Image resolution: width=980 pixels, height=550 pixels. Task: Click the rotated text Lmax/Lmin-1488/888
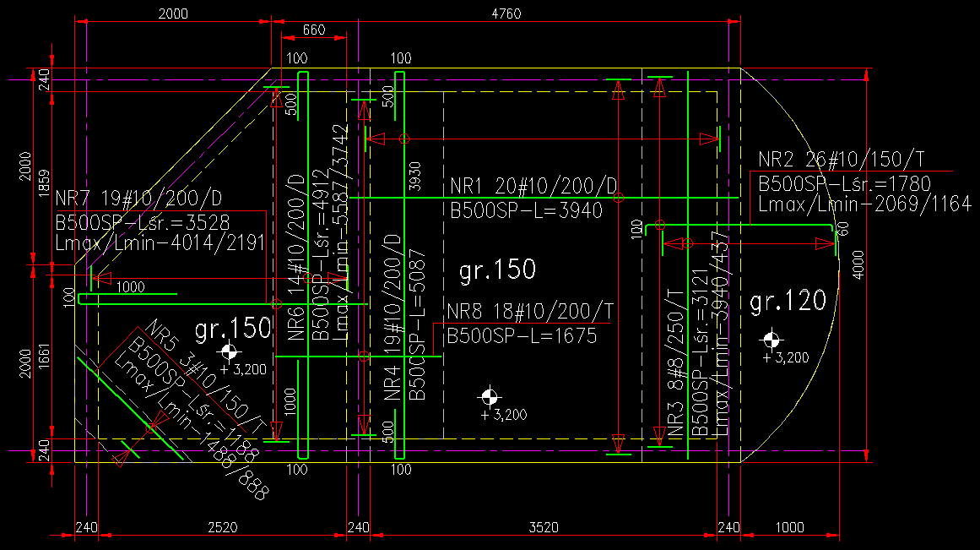point(192,429)
